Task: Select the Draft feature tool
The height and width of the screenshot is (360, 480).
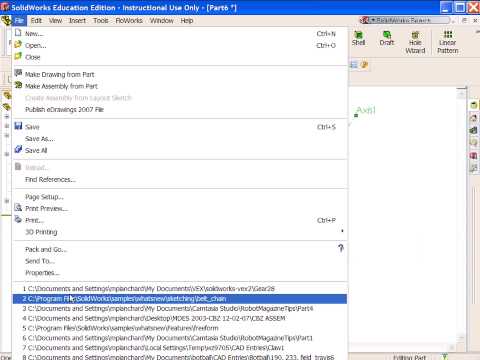Action: point(387,38)
